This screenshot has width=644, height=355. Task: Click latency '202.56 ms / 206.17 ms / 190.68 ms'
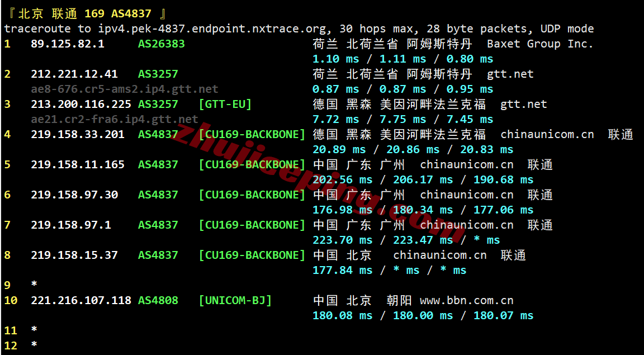(423, 179)
